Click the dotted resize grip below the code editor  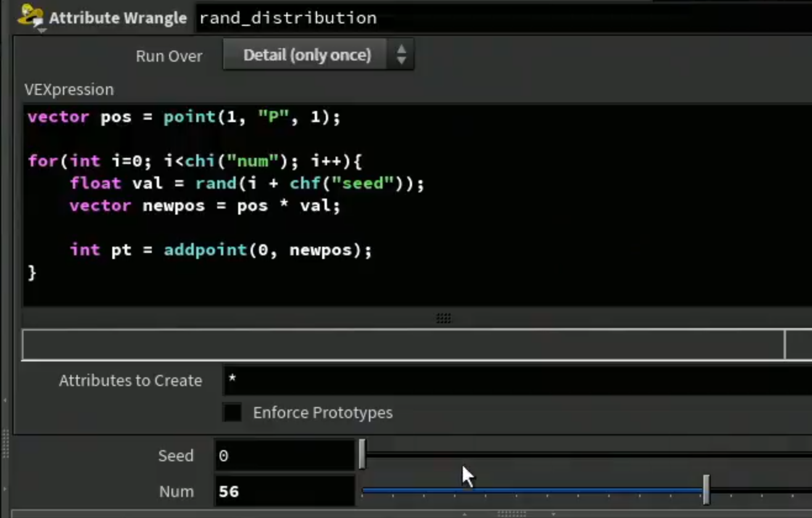444,318
